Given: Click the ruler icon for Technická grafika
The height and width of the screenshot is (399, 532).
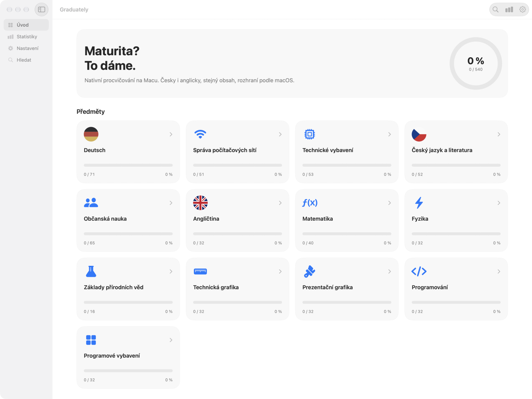Looking at the screenshot, I should point(200,271).
